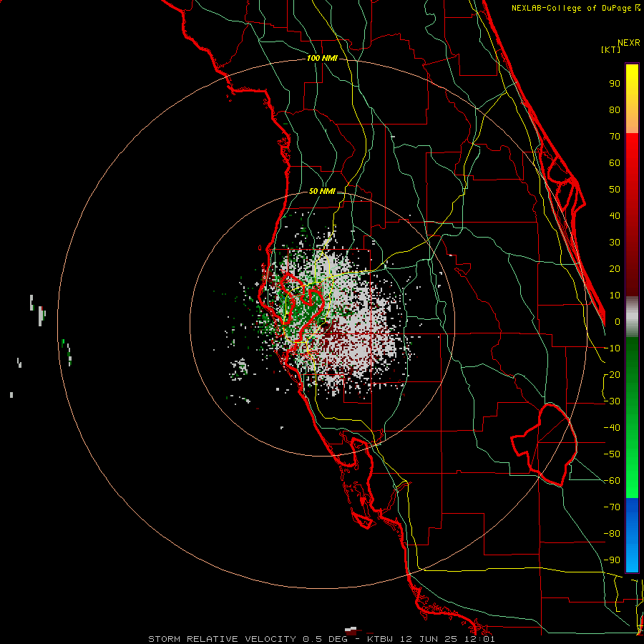Pick the gray zero-velocity segment of color bar
The image size is (644, 644).
click(632, 317)
